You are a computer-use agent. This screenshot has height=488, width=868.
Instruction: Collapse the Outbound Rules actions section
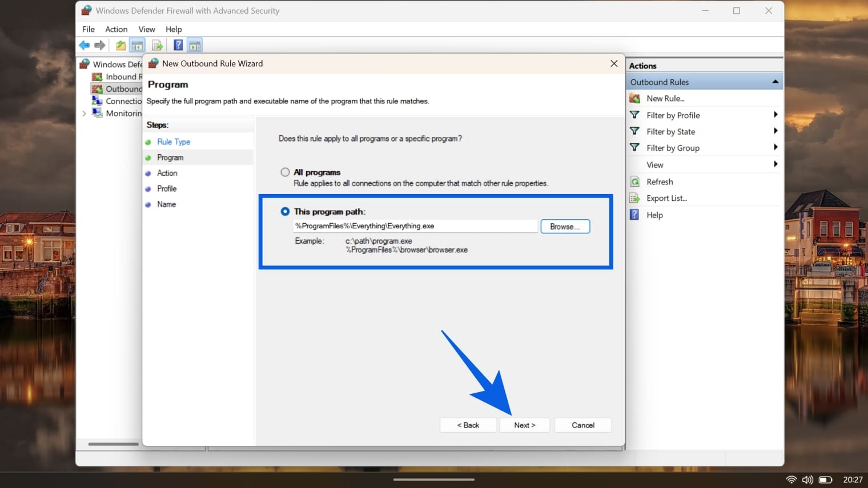775,82
